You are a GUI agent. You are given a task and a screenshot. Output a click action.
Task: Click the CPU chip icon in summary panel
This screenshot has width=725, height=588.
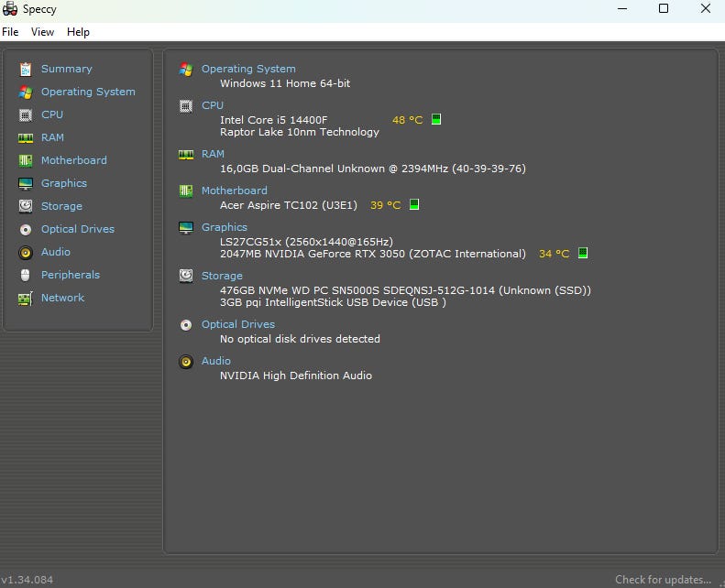point(186,106)
